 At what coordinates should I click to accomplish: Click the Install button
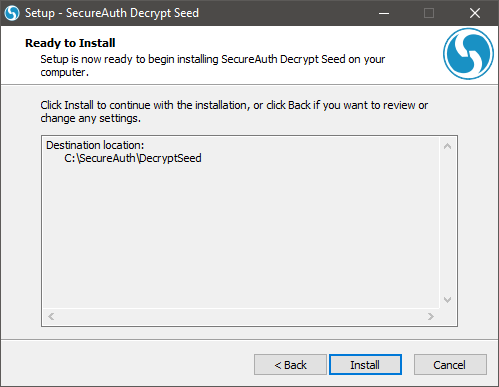365,365
